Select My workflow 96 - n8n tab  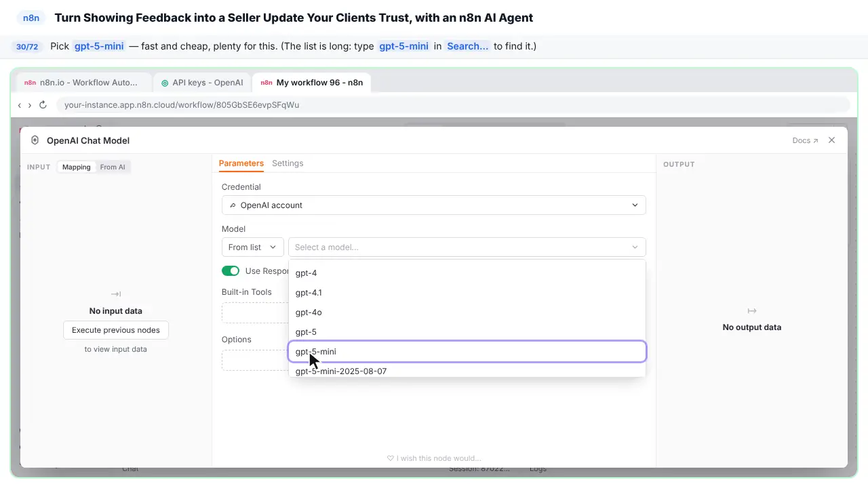tap(312, 83)
